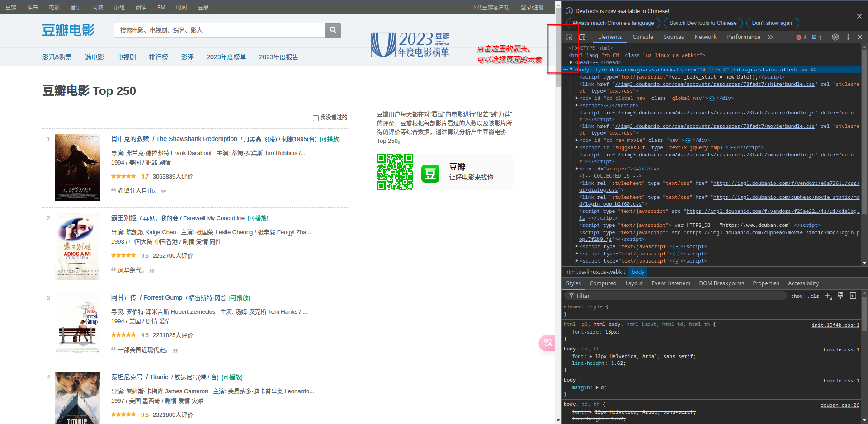Image resolution: width=868 pixels, height=424 pixels.
Task: Open the new style rule plus icon
Action: (x=828, y=296)
